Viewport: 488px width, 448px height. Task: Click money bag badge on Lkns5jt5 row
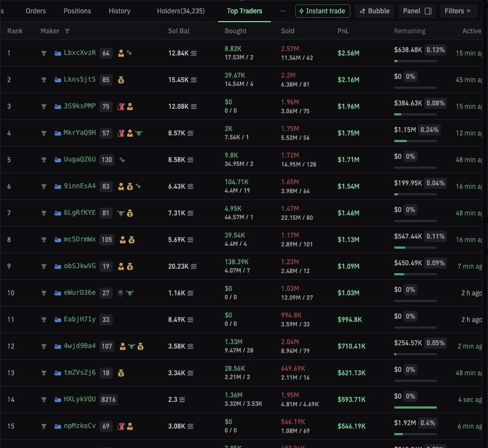[x=121, y=80]
